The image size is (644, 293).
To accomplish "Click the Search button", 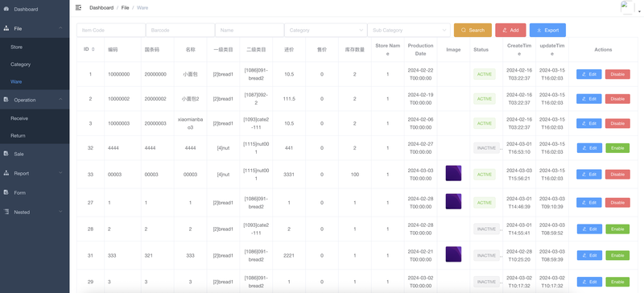I will (473, 31).
